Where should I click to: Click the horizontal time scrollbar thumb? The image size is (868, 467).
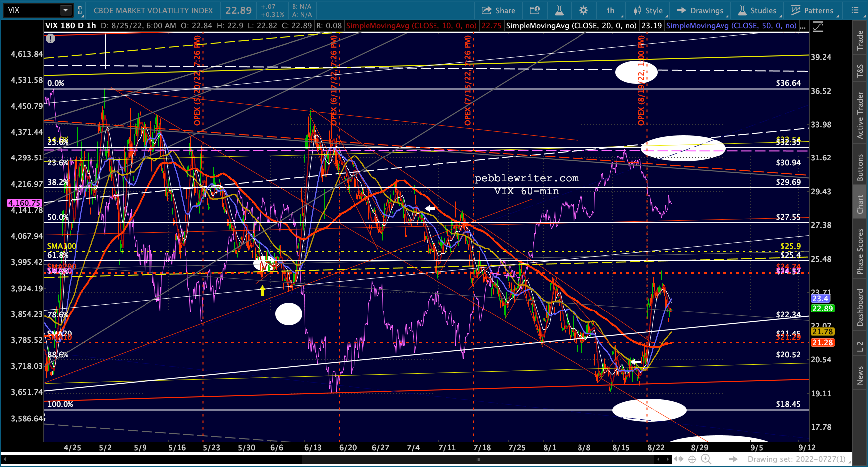click(x=478, y=459)
